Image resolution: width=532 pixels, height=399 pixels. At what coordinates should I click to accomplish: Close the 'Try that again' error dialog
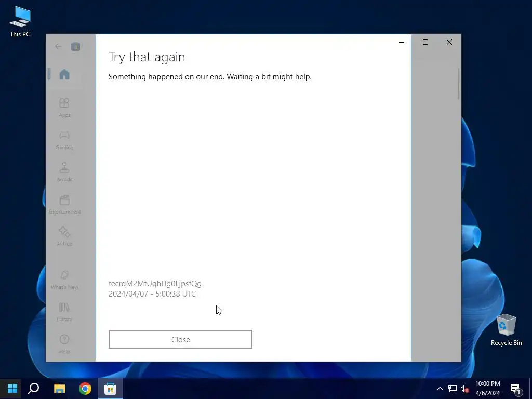180,339
